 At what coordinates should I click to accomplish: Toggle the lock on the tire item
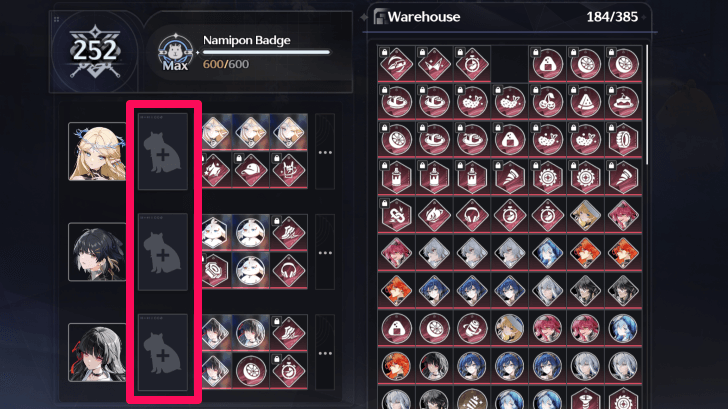pos(611,128)
